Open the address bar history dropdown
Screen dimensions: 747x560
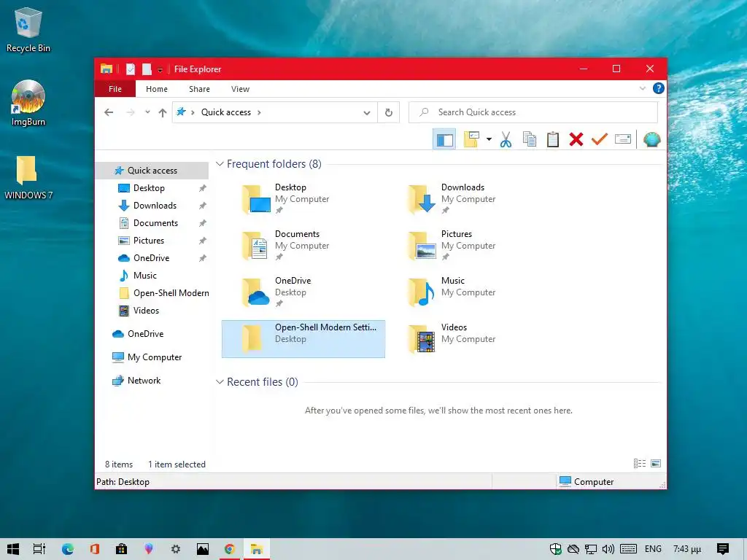(366, 113)
